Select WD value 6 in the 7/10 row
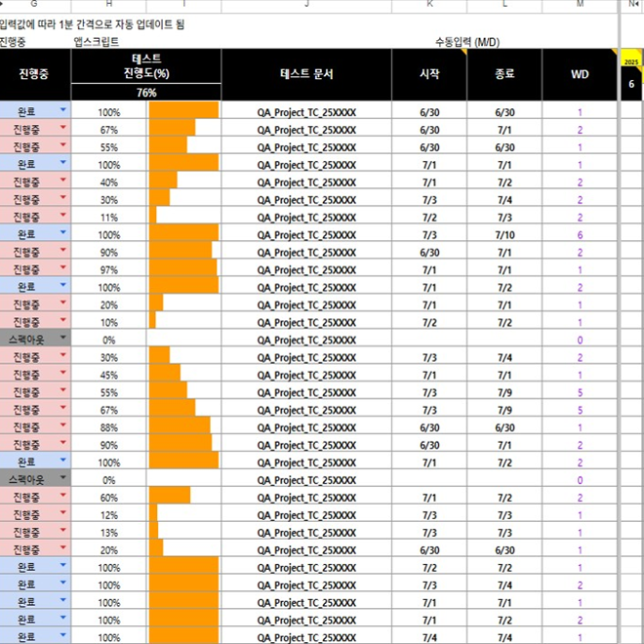The width and height of the screenshot is (644, 644). 580,235
